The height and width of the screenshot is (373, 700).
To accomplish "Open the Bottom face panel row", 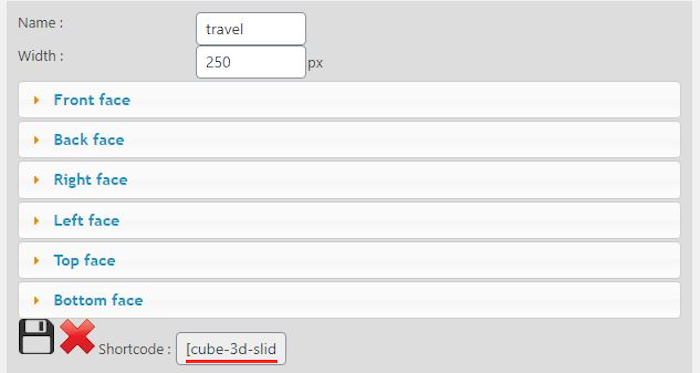I will click(349, 300).
